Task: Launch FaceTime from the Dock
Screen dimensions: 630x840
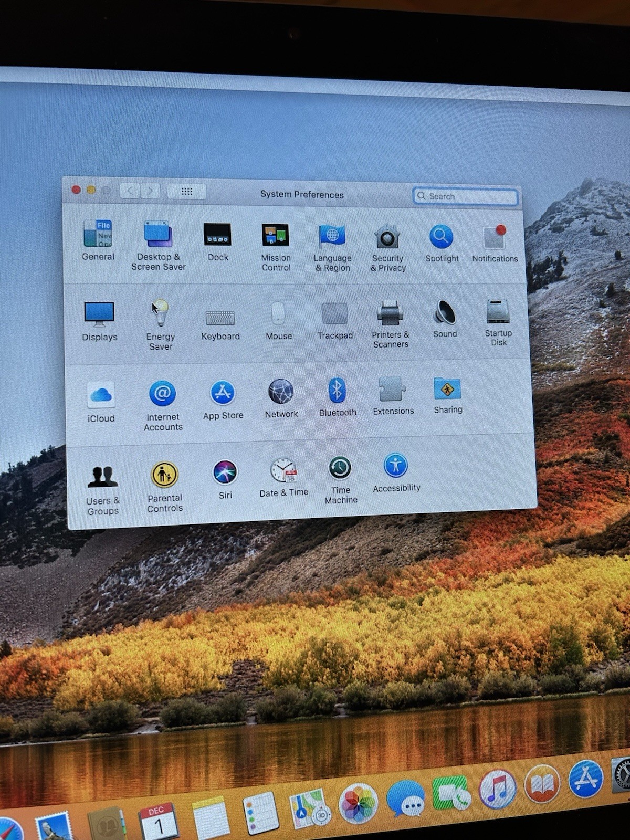Action: point(451,793)
